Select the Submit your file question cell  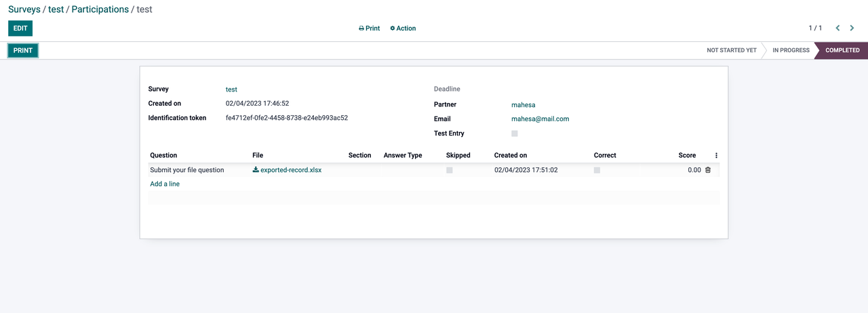coord(187,170)
